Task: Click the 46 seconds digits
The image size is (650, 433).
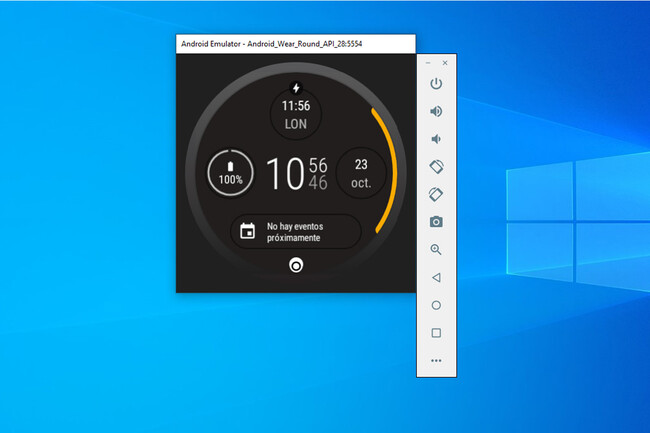Action: click(x=318, y=183)
